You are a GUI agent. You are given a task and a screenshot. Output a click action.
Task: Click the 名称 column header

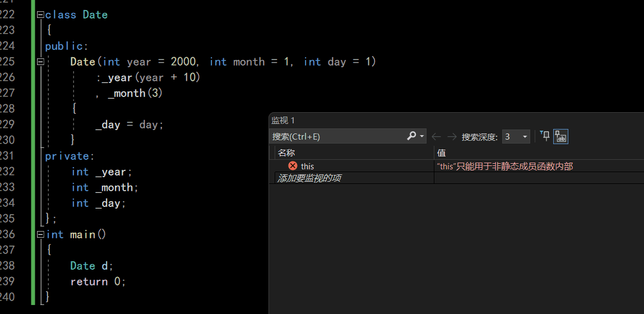click(286, 153)
